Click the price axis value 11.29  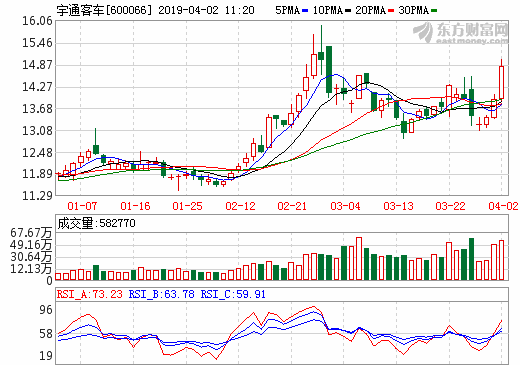[37, 196]
